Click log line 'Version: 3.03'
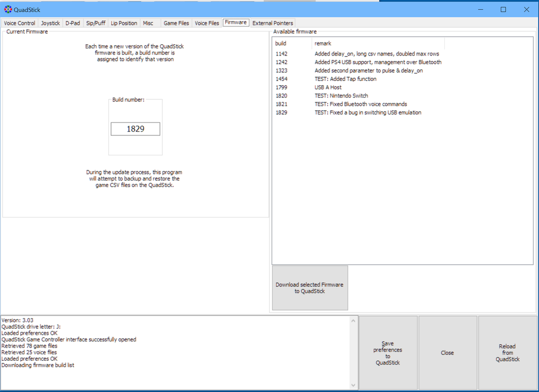The height and width of the screenshot is (392, 539). (17, 320)
